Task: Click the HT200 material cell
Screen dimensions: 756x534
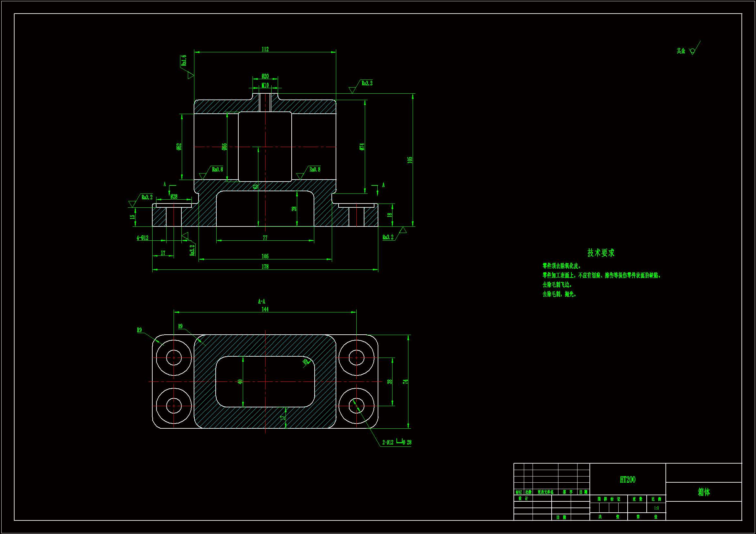Action: (x=628, y=479)
